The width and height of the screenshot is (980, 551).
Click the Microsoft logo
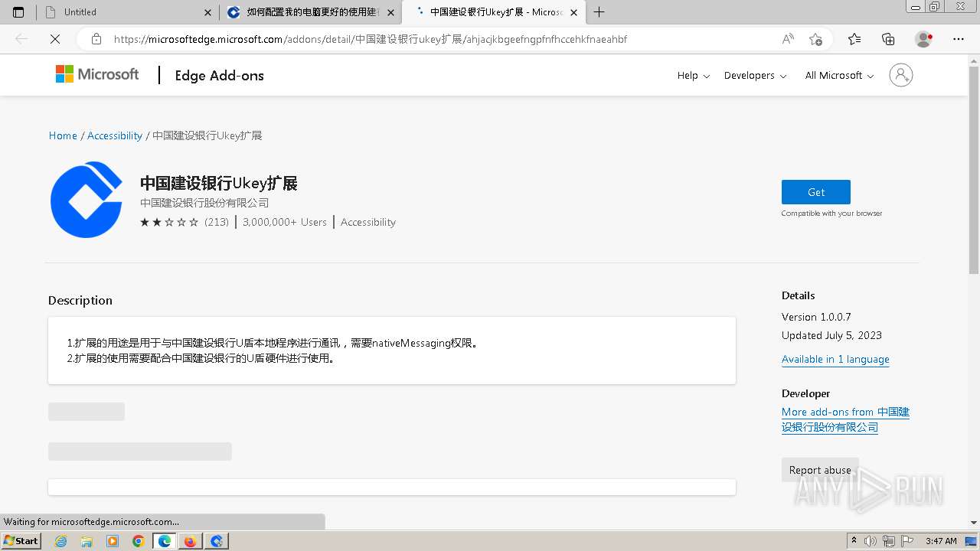coord(97,74)
